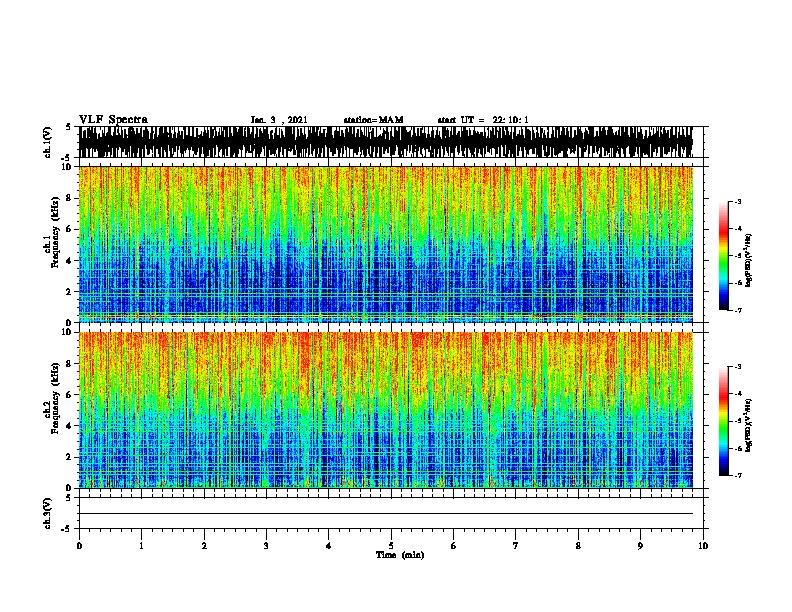Click the "0" tick on the time axis
This screenshot has height=612, width=792.
(79, 546)
